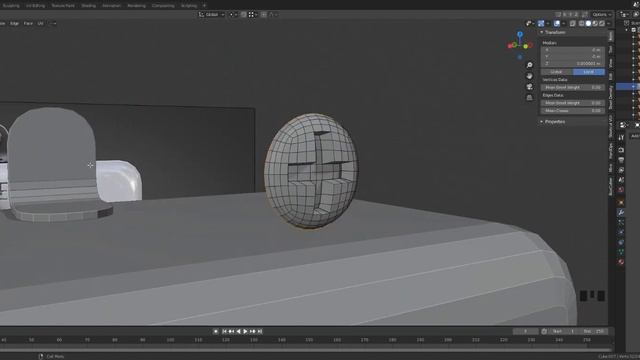Screen dimensions: 640x360
Task: Open Physics properties tab icon
Action: pyautogui.click(x=621, y=232)
